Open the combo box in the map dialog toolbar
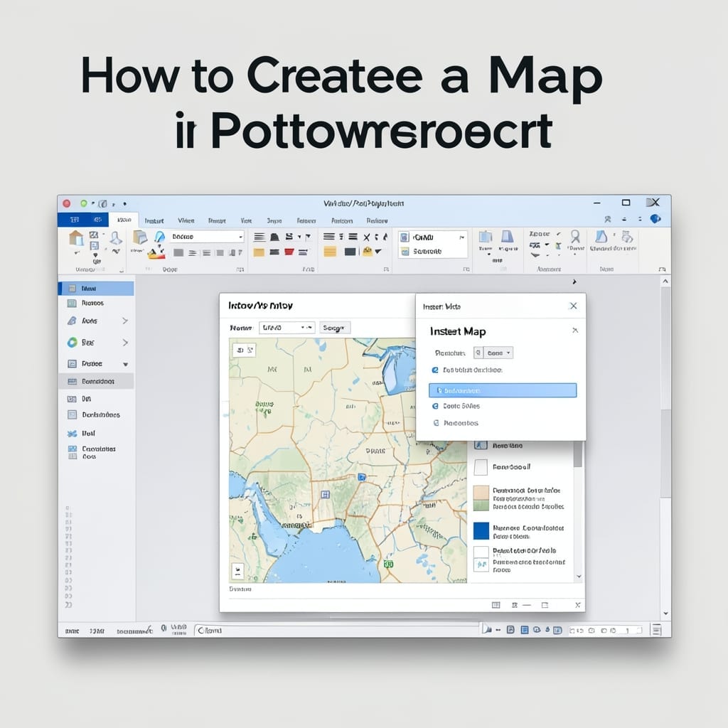The width and height of the screenshot is (728, 728). tap(287, 328)
